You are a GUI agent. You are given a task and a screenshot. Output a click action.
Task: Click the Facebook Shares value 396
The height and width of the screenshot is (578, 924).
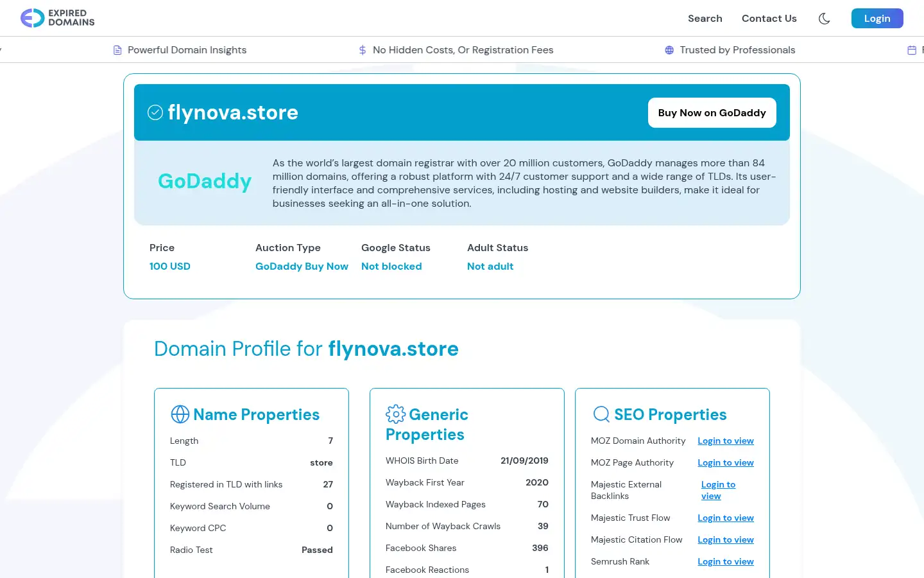(540, 548)
